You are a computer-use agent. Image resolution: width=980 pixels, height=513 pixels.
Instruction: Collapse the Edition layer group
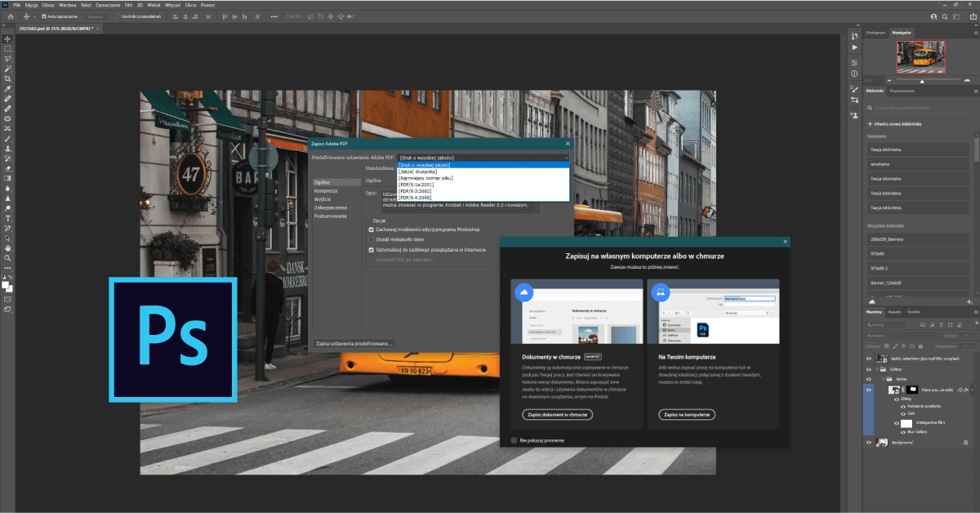[877, 369]
